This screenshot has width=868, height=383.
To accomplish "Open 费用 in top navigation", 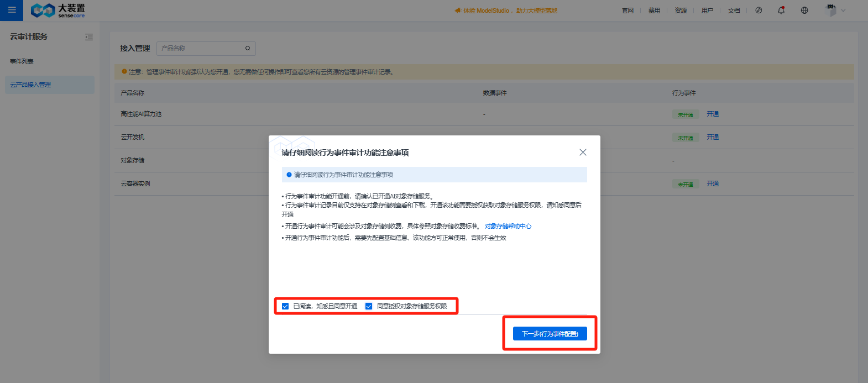I will 654,11.
